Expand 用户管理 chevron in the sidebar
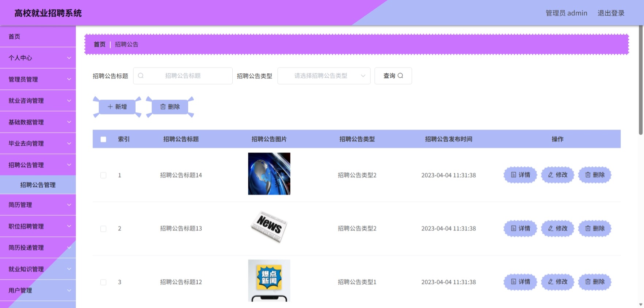This screenshot has height=308, width=644. 69,290
